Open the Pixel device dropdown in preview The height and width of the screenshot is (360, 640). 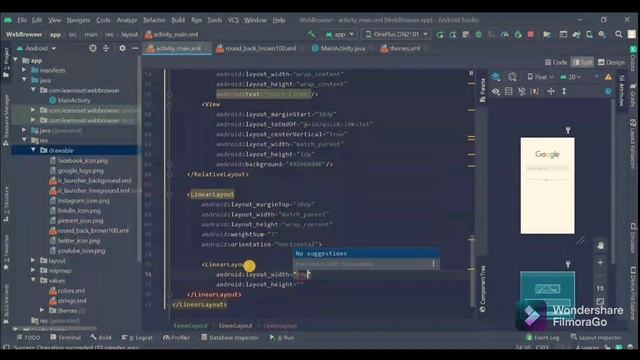pyautogui.click(x=540, y=76)
